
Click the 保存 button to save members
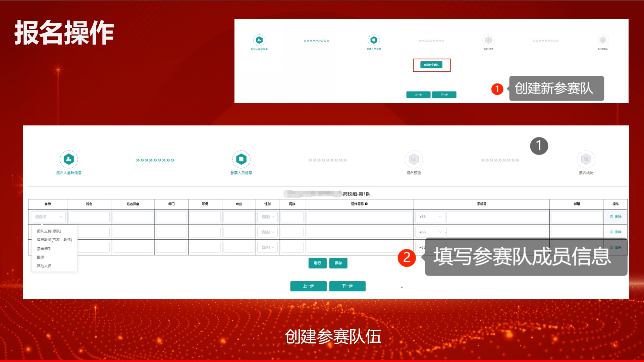click(338, 263)
